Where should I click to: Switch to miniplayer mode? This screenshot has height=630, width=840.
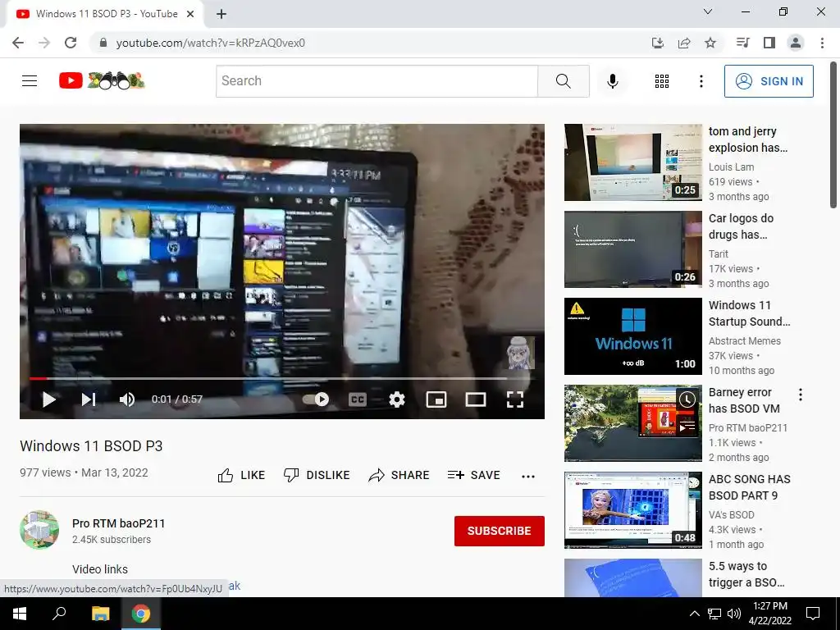pyautogui.click(x=436, y=399)
